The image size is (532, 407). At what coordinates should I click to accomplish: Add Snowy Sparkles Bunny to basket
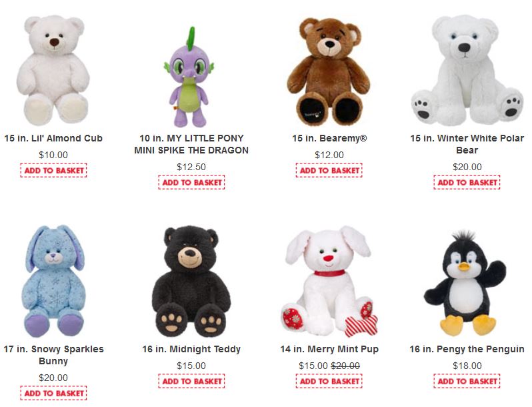[53, 393]
